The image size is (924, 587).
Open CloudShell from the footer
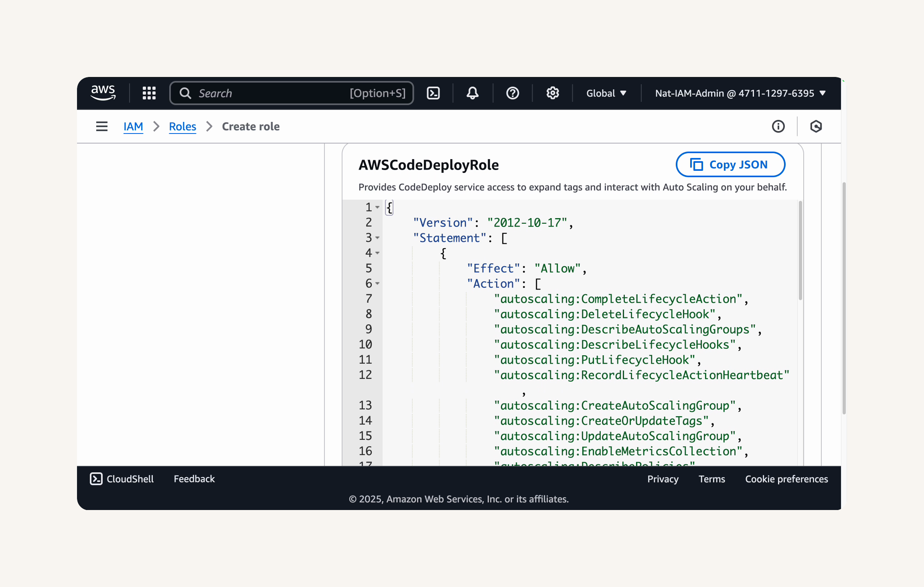pyautogui.click(x=122, y=479)
